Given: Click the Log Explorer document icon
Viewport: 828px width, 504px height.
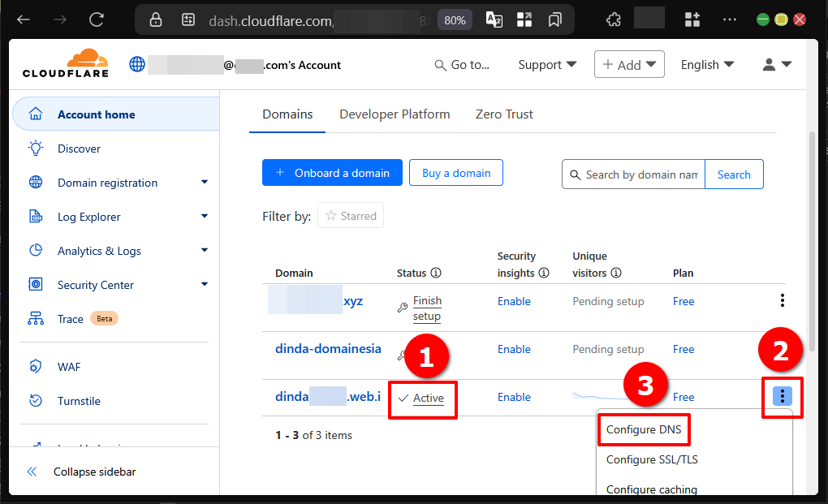Looking at the screenshot, I should click(x=36, y=217).
